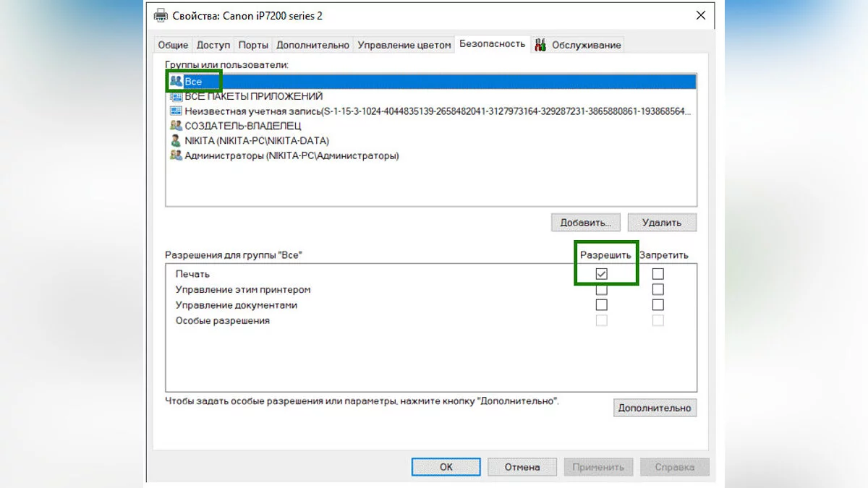Viewport: 868px width, 488px height.
Task: Click the Запретить column header
Action: [664, 255]
